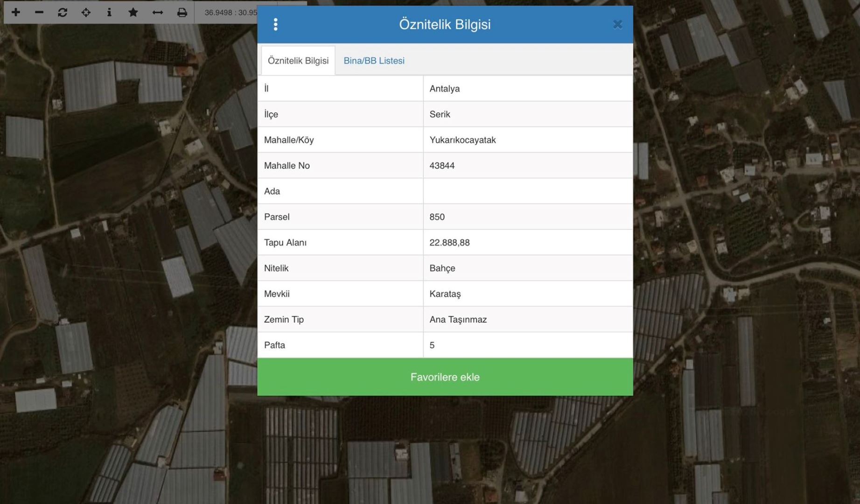The height and width of the screenshot is (504, 860).
Task: Click the empty Ada value cell
Action: (x=527, y=191)
